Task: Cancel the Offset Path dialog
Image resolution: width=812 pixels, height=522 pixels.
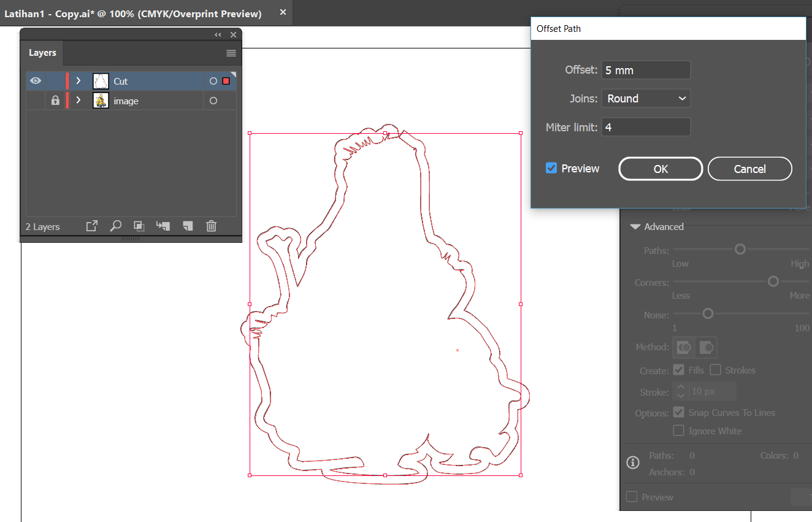Action: tap(749, 168)
